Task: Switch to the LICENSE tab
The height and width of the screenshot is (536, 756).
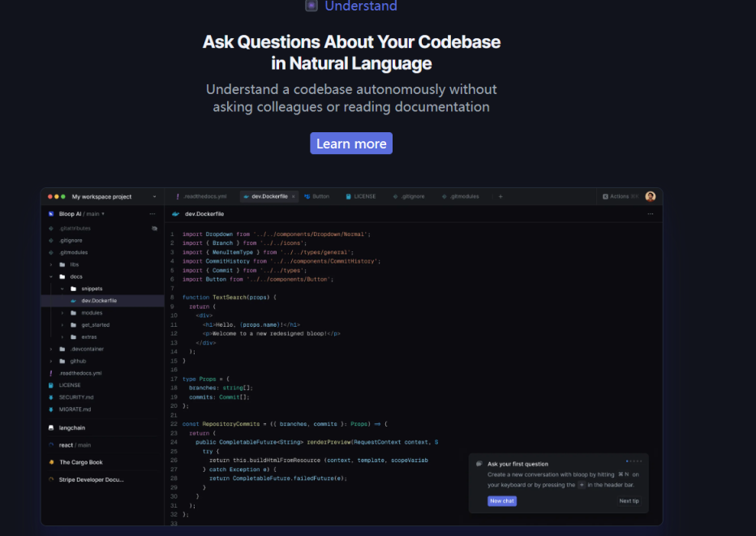Action: click(364, 196)
